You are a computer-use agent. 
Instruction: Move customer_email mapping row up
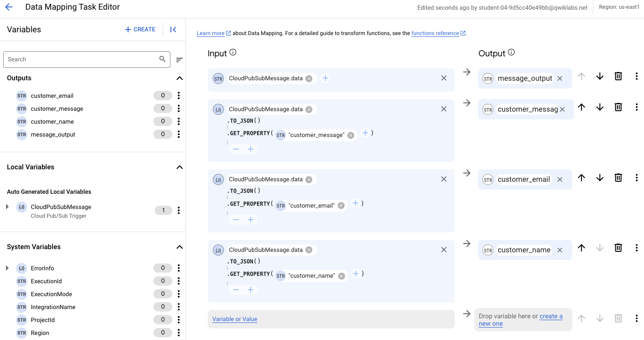point(581,178)
